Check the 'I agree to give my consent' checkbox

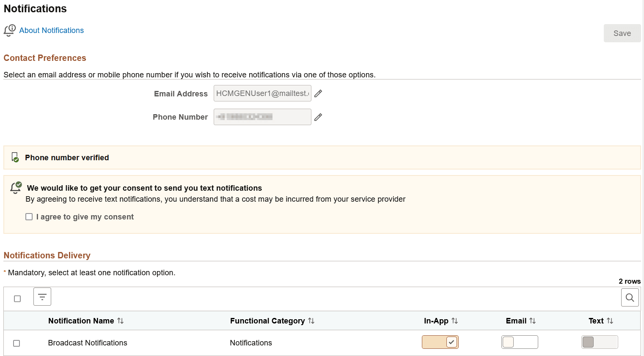pyautogui.click(x=29, y=216)
